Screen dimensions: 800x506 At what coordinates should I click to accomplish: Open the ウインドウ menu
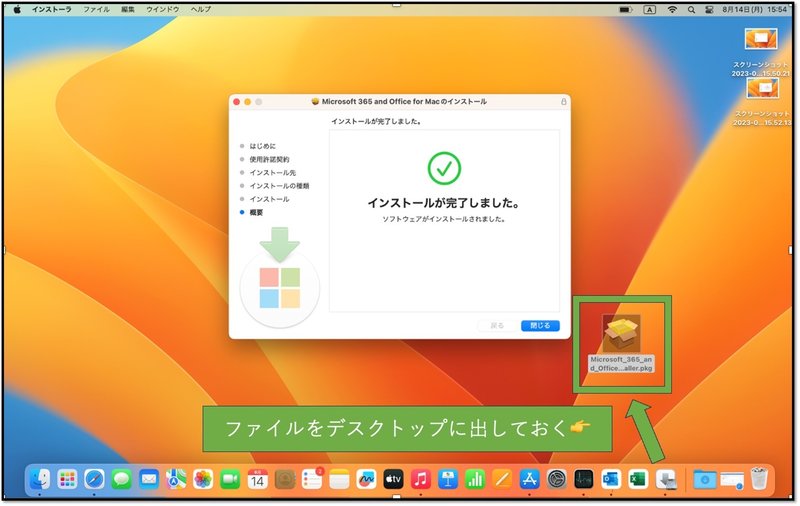click(163, 9)
